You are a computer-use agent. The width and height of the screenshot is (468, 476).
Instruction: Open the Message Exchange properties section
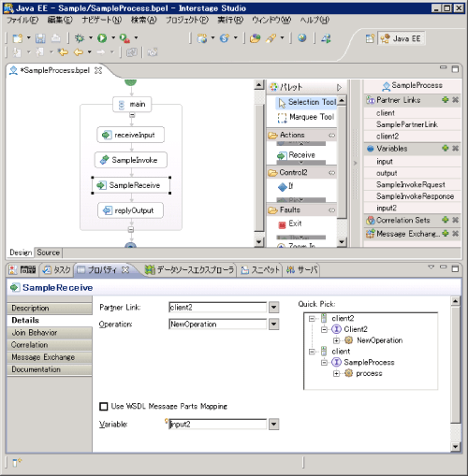point(50,357)
